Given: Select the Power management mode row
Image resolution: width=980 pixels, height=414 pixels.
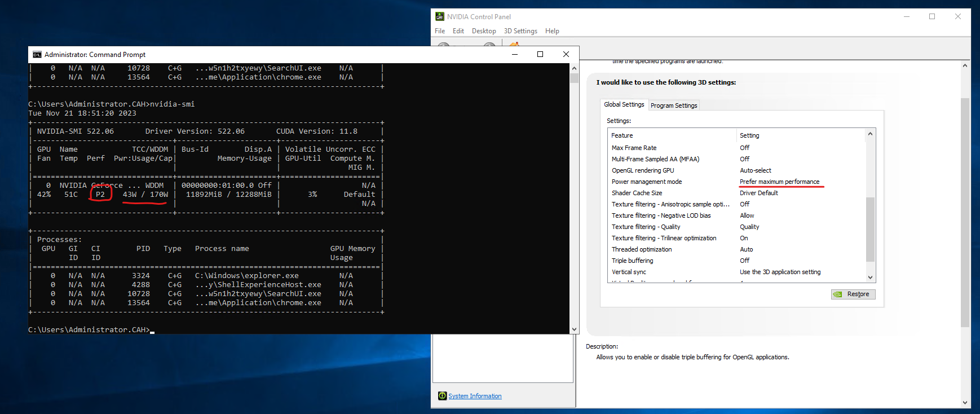Looking at the screenshot, I should click(736, 182).
